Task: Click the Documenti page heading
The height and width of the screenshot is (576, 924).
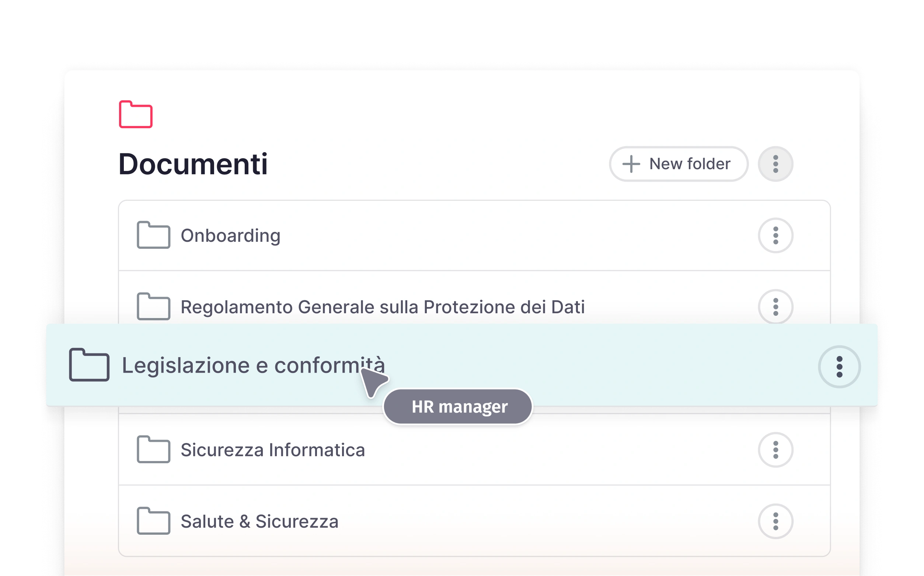Action: tap(193, 164)
